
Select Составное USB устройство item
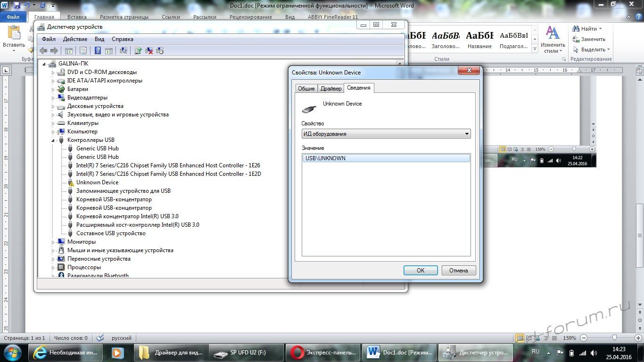pyautogui.click(x=111, y=233)
